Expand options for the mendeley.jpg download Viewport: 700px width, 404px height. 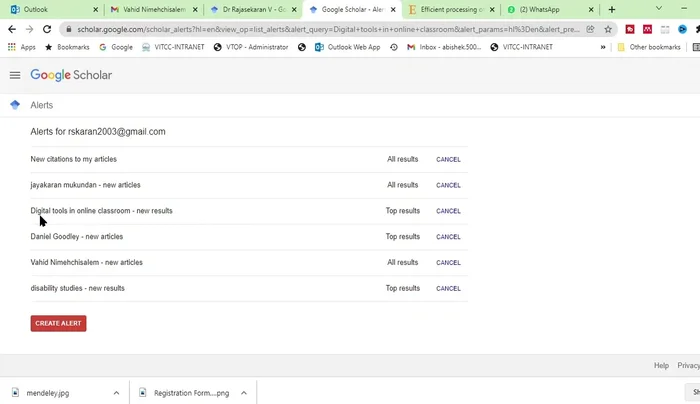coord(117,393)
